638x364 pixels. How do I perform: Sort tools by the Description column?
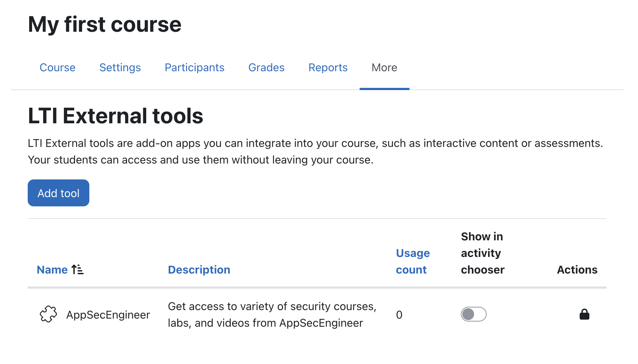pos(199,270)
